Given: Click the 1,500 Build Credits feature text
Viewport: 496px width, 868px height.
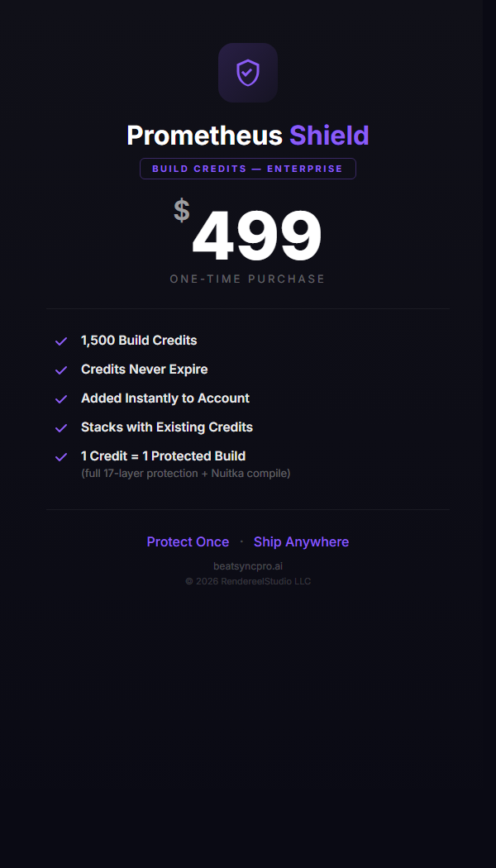Looking at the screenshot, I should pos(139,341).
